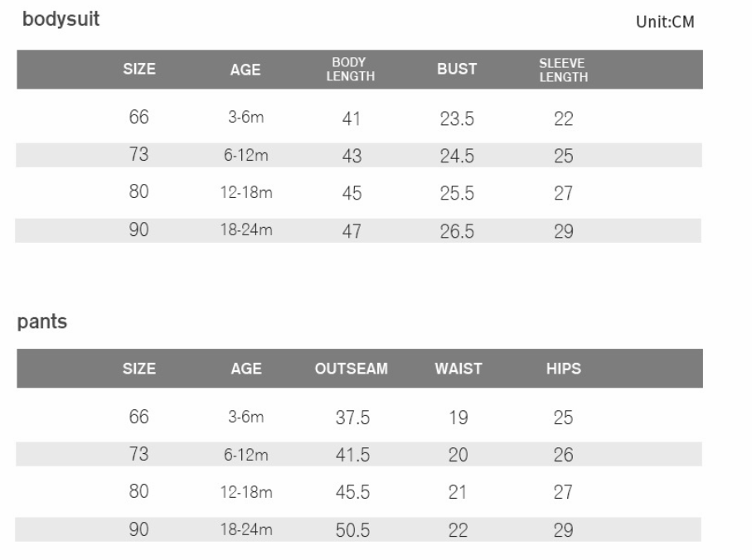The width and height of the screenshot is (752, 560).
Task: Click the 26.5 bust measurement
Action: (457, 232)
